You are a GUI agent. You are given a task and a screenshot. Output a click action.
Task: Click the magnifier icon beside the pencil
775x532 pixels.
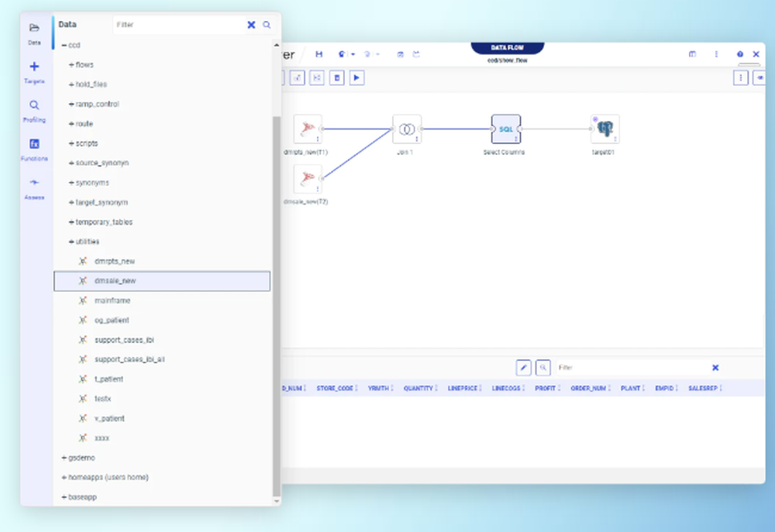543,368
